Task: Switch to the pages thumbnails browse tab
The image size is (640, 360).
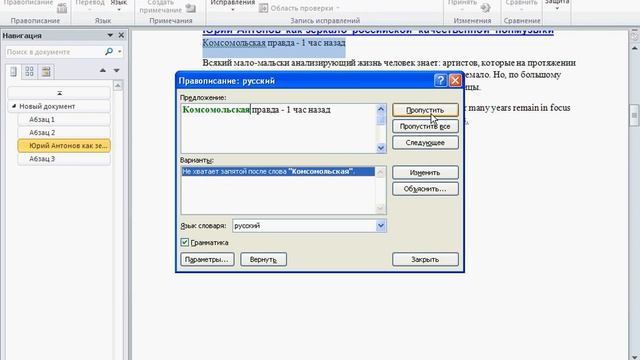Action: [x=29, y=72]
